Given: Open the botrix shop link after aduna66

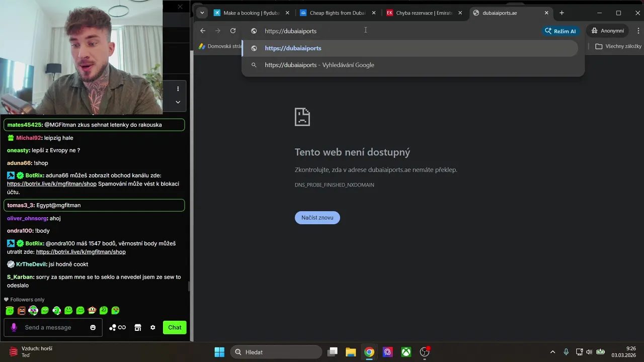Looking at the screenshot, I should coord(52,184).
